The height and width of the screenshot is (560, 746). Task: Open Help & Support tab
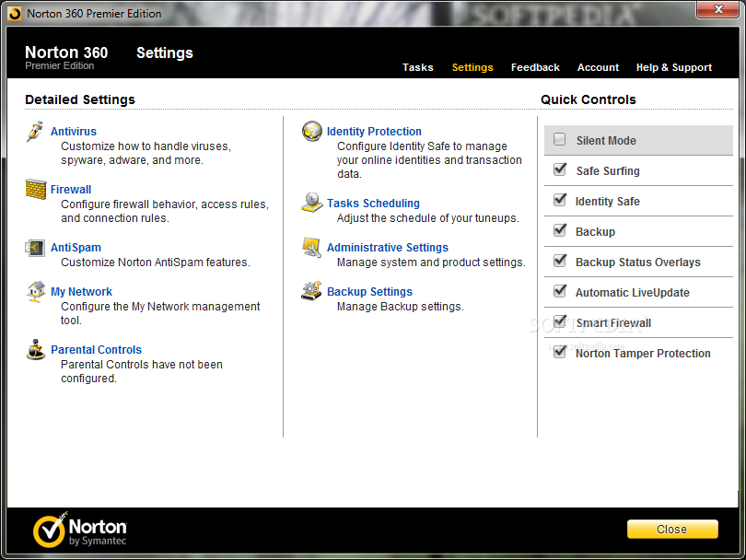tap(674, 67)
